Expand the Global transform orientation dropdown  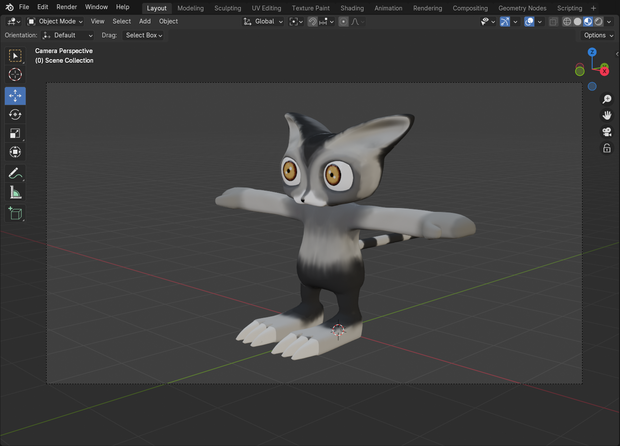(263, 21)
